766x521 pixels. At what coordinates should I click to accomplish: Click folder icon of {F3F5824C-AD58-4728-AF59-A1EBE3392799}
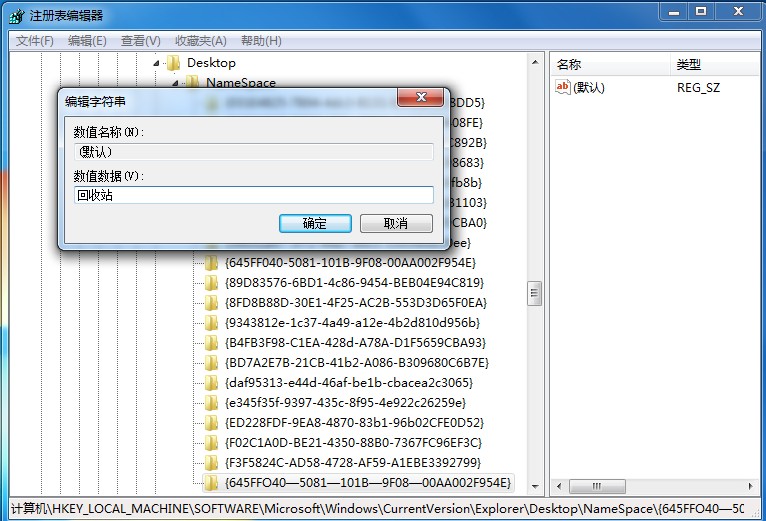(211, 463)
